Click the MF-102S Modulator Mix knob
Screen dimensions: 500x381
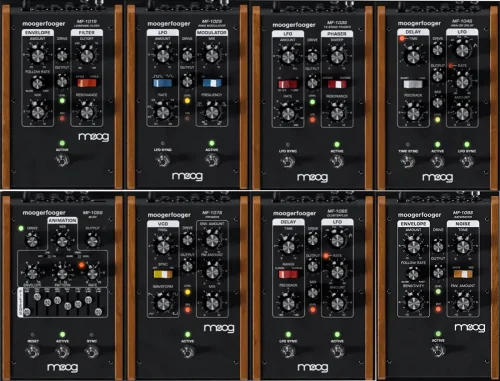click(x=212, y=55)
